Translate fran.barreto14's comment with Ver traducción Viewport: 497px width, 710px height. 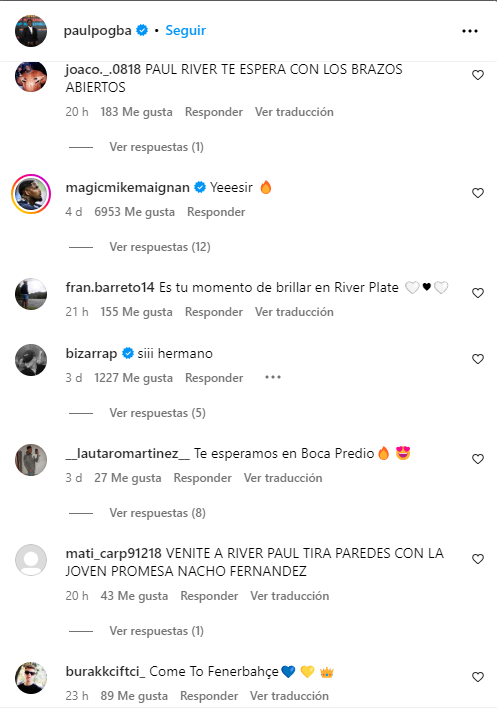pos(294,312)
